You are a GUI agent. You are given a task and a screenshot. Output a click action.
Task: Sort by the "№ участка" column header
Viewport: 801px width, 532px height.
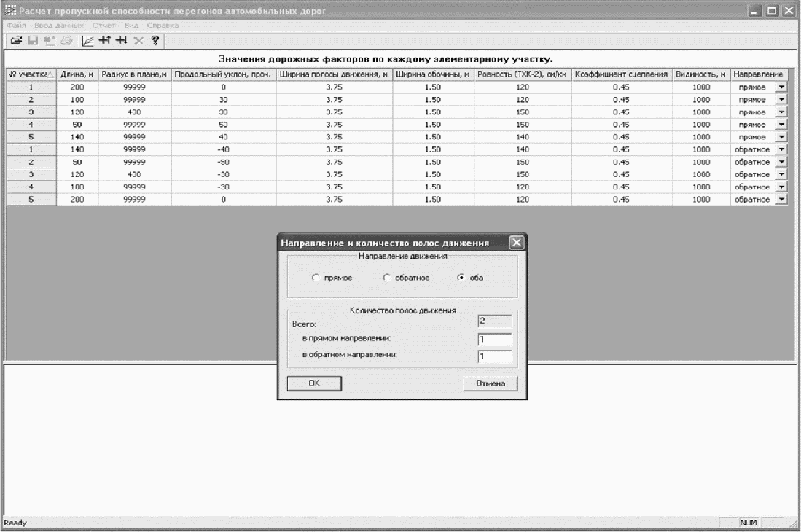[31, 74]
